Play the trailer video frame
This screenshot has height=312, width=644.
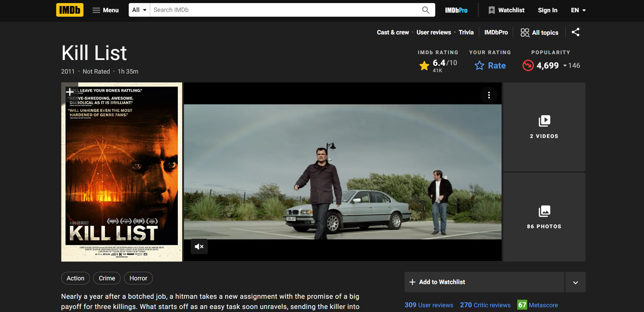click(x=343, y=172)
